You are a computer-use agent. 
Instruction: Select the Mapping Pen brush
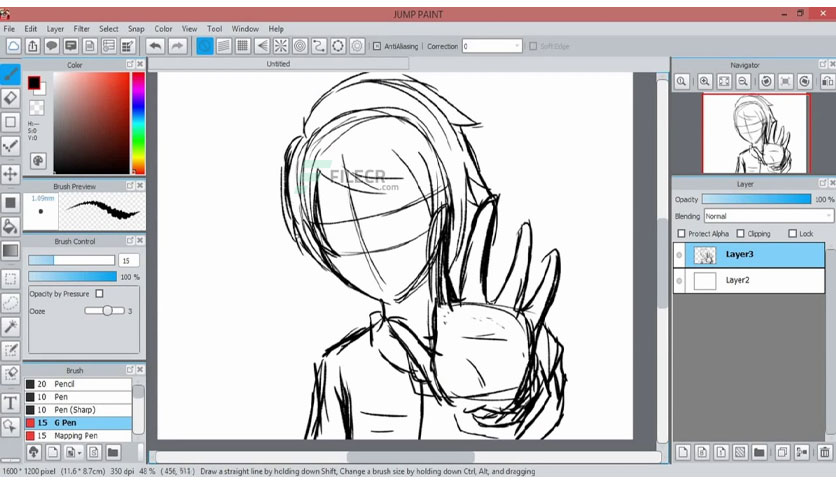78,435
